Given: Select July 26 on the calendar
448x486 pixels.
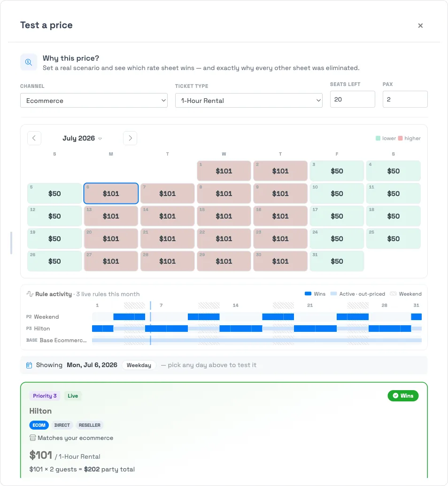Looking at the screenshot, I should pyautogui.click(x=54, y=261).
